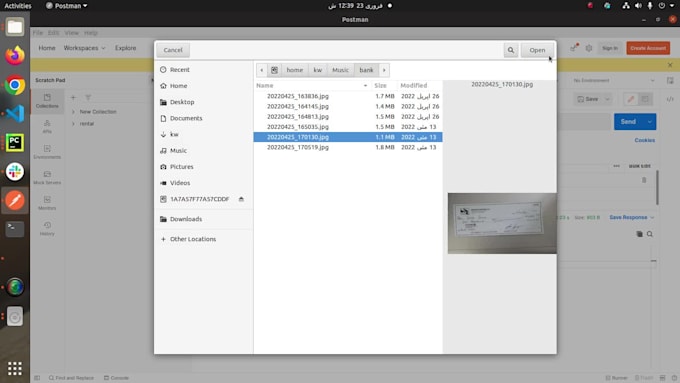Show applications grid in dock
The height and width of the screenshot is (383, 680).
point(15,368)
